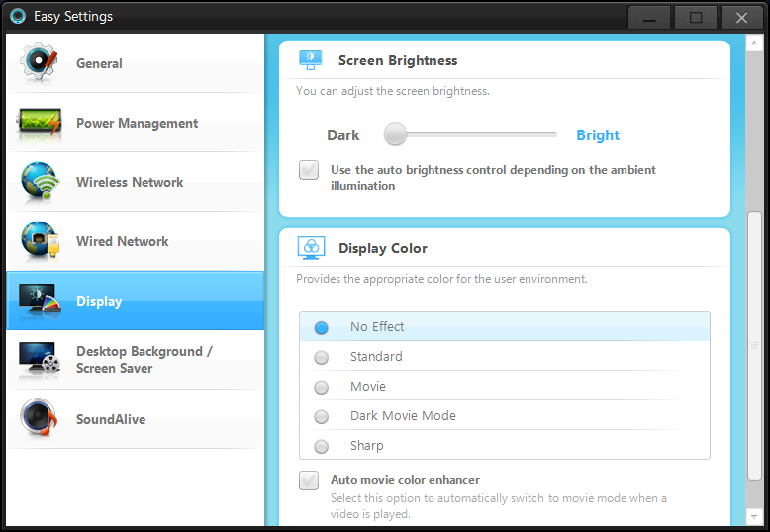
Task: Click the Power Management battery icon
Action: tap(40, 123)
